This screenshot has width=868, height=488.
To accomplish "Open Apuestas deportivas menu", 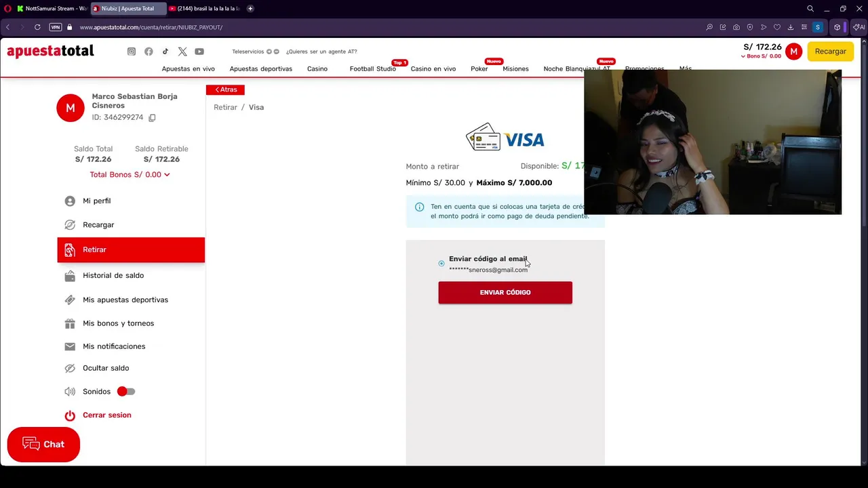I will pyautogui.click(x=261, y=69).
